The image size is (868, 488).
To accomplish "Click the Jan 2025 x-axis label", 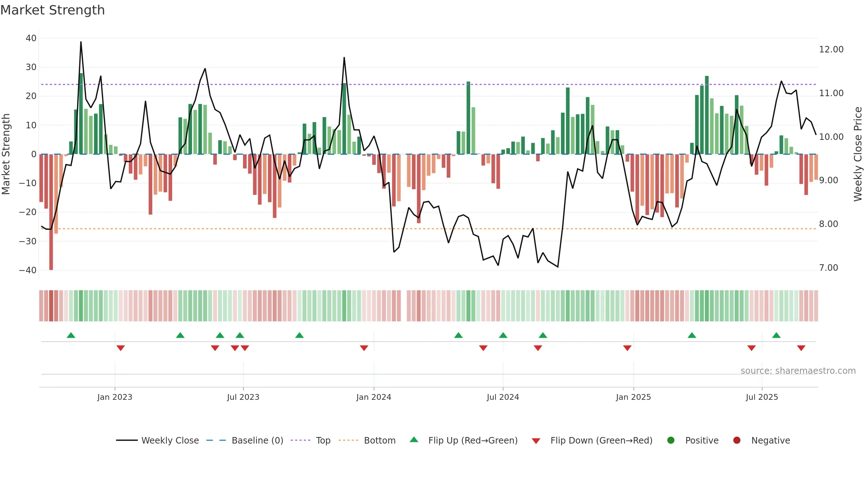I will click(x=633, y=397).
